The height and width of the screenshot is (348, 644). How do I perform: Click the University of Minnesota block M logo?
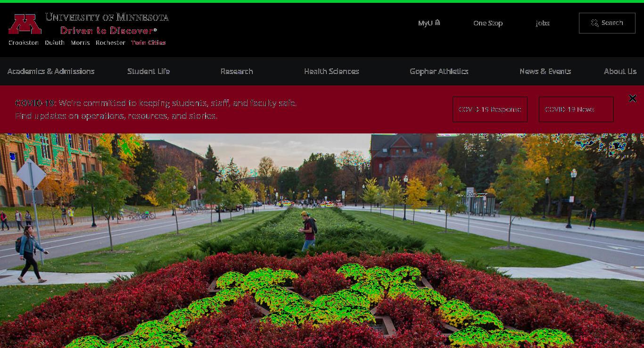25,24
